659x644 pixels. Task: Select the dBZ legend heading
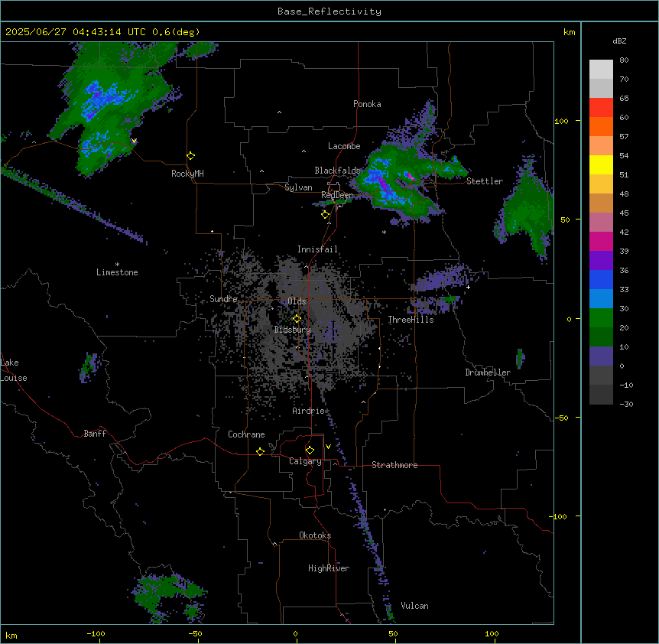click(x=619, y=41)
